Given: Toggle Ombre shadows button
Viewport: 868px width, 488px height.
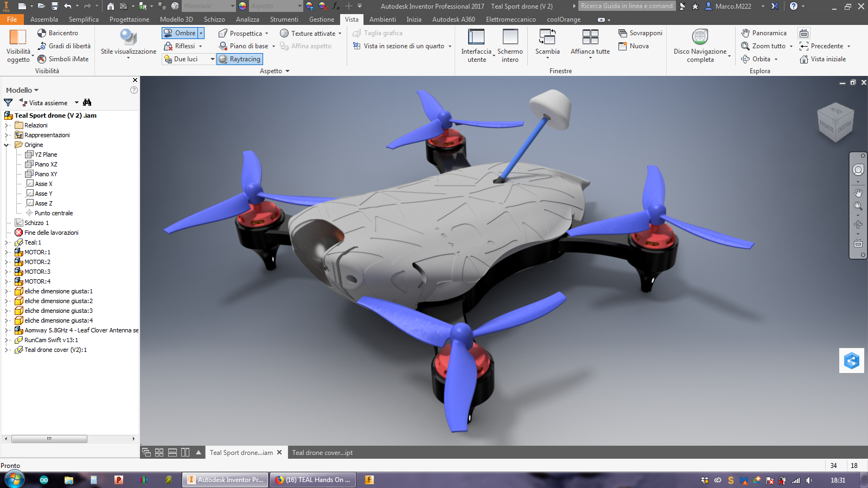Looking at the screenshot, I should point(180,33).
